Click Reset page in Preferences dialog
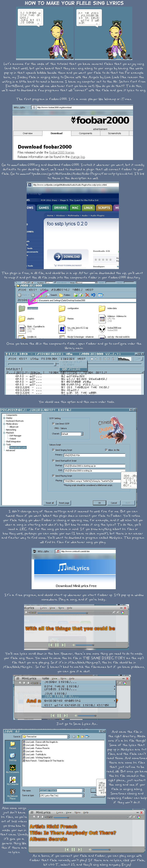The width and height of the screenshot is (147, 868). pos(64,503)
